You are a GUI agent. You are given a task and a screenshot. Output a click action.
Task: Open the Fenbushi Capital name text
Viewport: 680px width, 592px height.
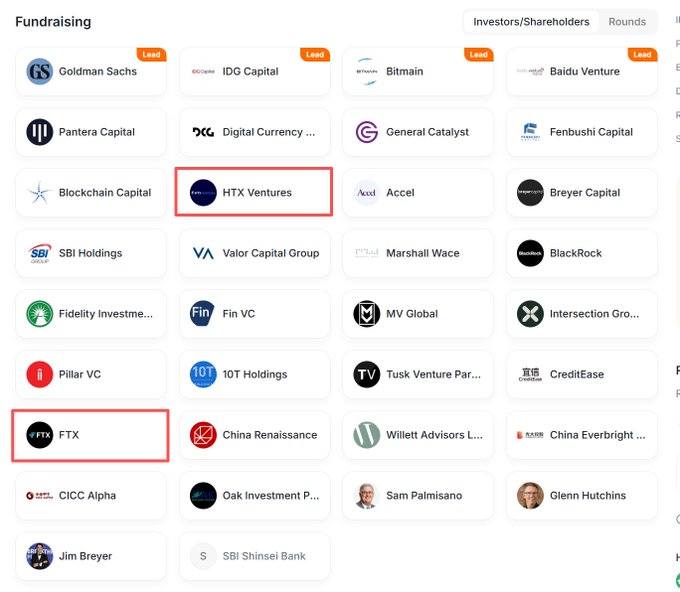coord(591,132)
